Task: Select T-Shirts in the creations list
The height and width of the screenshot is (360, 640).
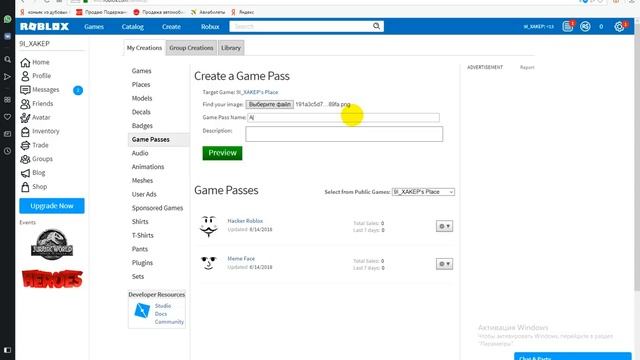Action: (142, 236)
